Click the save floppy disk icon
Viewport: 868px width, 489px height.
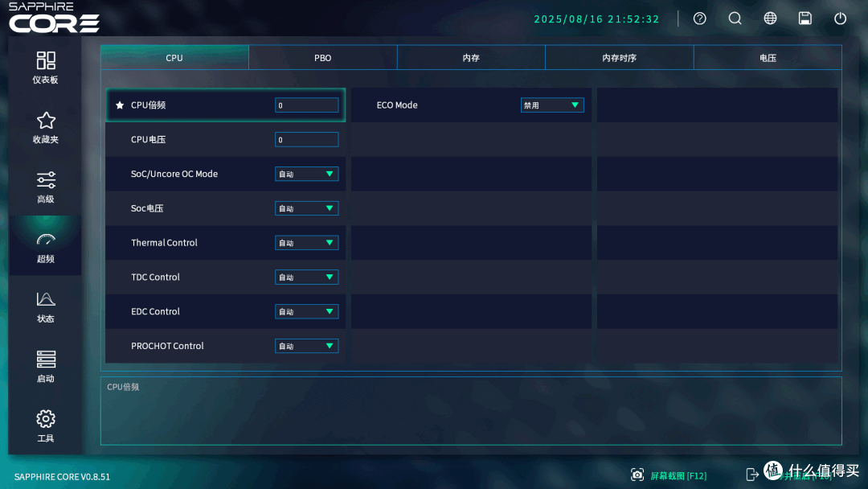coord(805,18)
